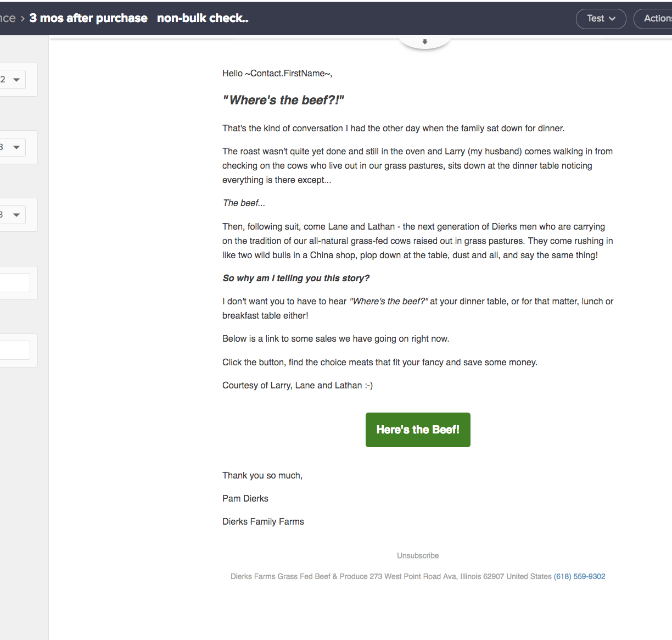Click the 'Thank you so much,' closing line

(262, 476)
